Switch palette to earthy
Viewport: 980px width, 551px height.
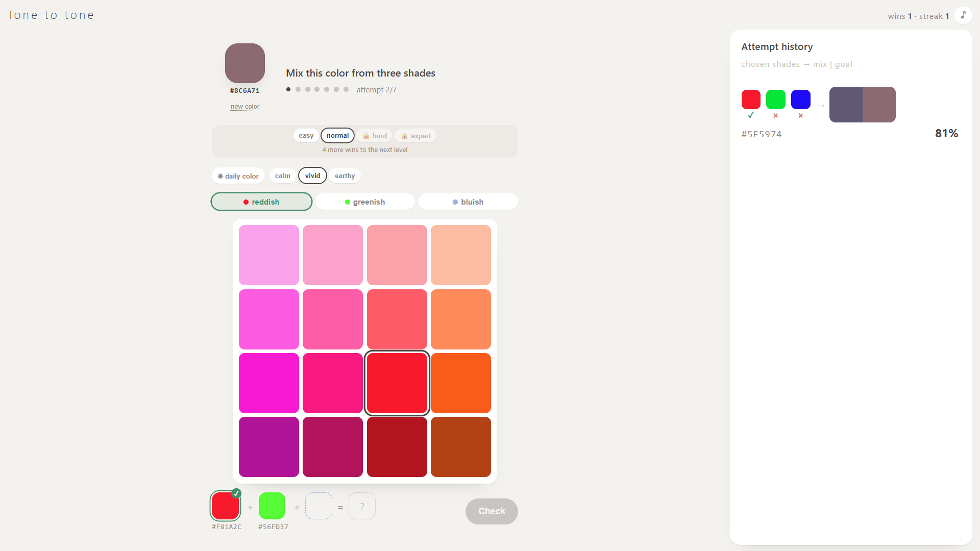[x=345, y=176]
